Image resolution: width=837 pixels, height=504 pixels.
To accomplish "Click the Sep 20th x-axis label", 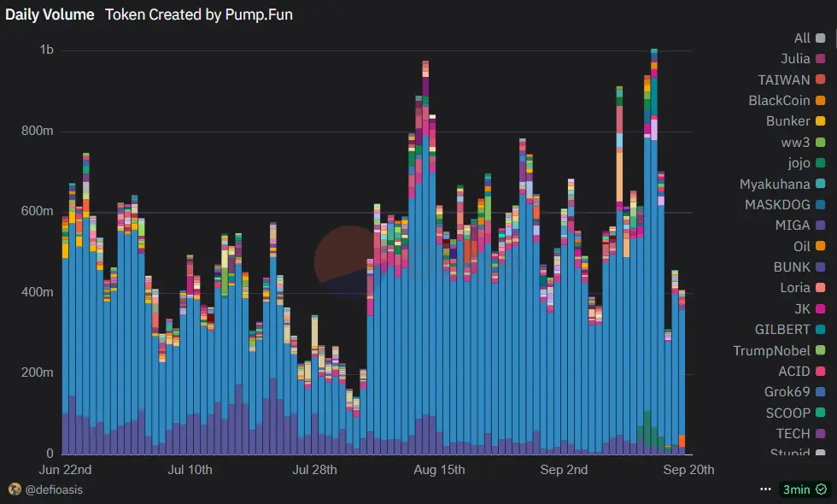I will [x=688, y=470].
